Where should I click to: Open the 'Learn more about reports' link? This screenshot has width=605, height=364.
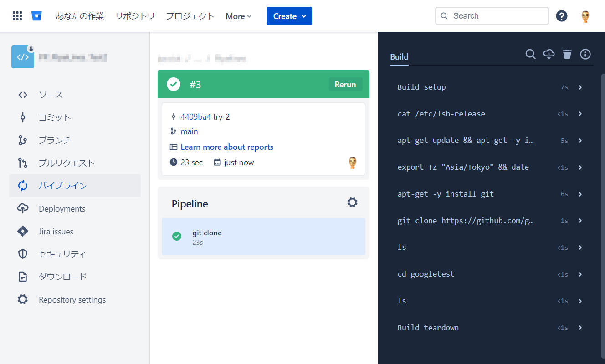pyautogui.click(x=227, y=147)
